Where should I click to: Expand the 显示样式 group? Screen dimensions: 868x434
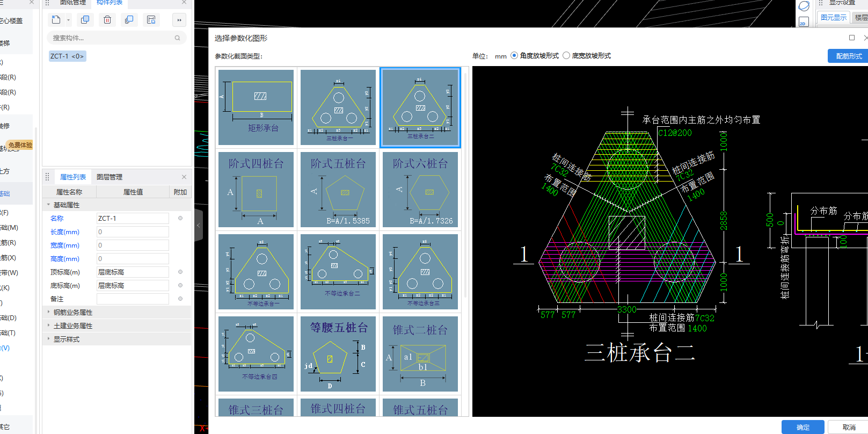pyautogui.click(x=48, y=339)
